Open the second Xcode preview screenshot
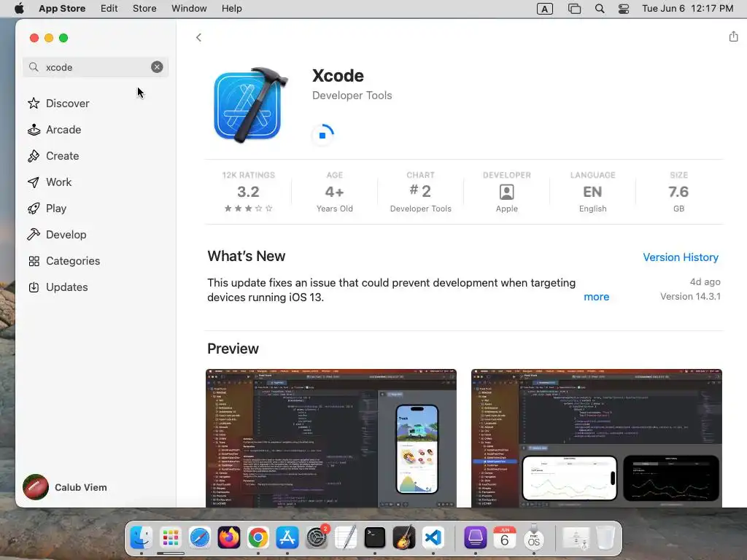Image resolution: width=747 pixels, height=560 pixels. 597,438
